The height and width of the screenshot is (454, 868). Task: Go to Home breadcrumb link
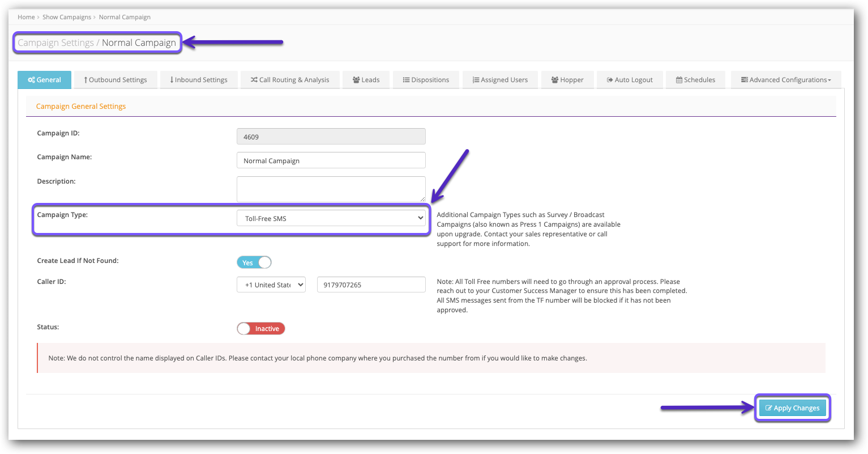(x=26, y=17)
